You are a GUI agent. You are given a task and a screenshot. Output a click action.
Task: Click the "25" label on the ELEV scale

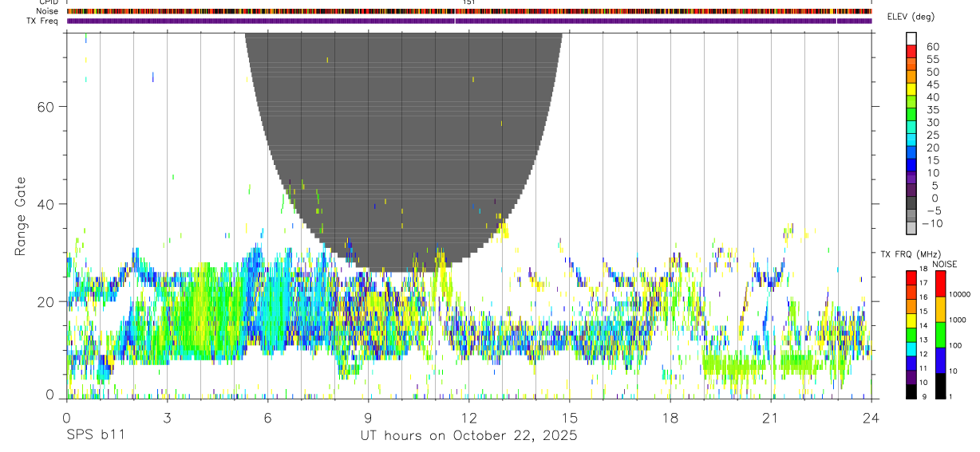click(932, 135)
